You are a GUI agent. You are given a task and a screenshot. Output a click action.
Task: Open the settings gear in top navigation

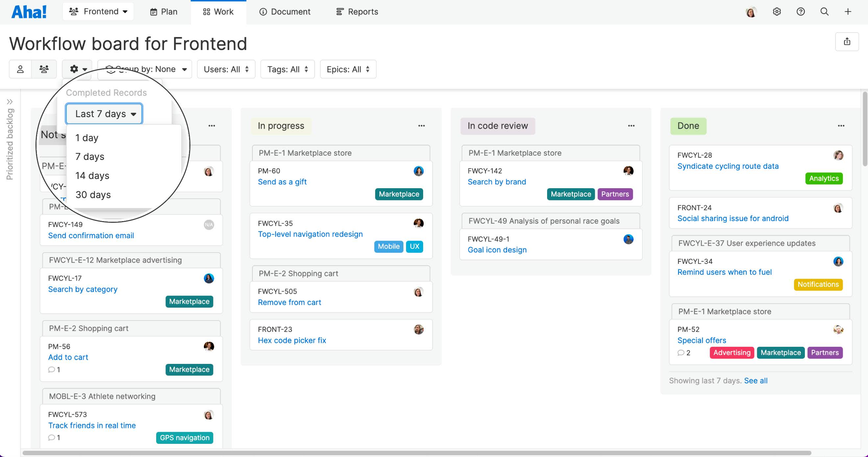[x=777, y=12]
